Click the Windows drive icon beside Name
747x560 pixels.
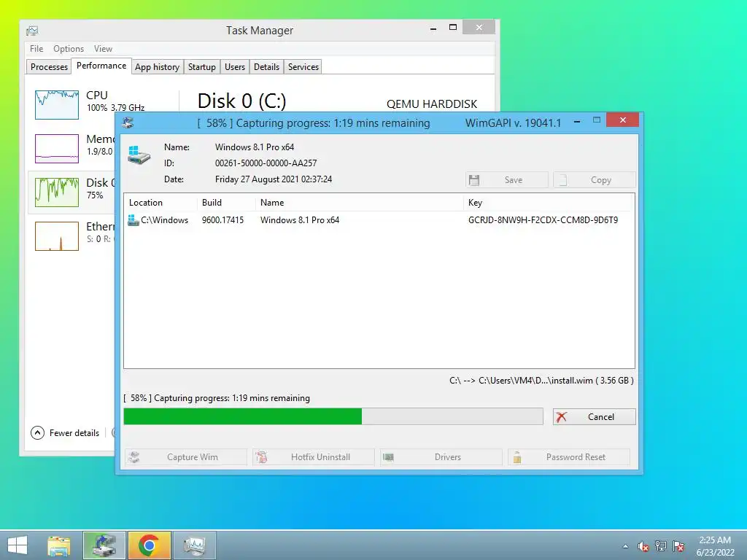coord(139,156)
